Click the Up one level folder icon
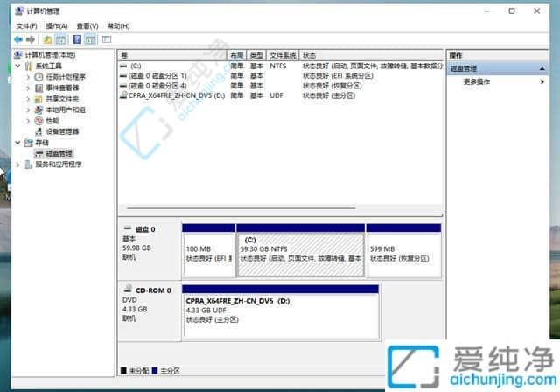The width and height of the screenshot is (560, 392). (47, 39)
